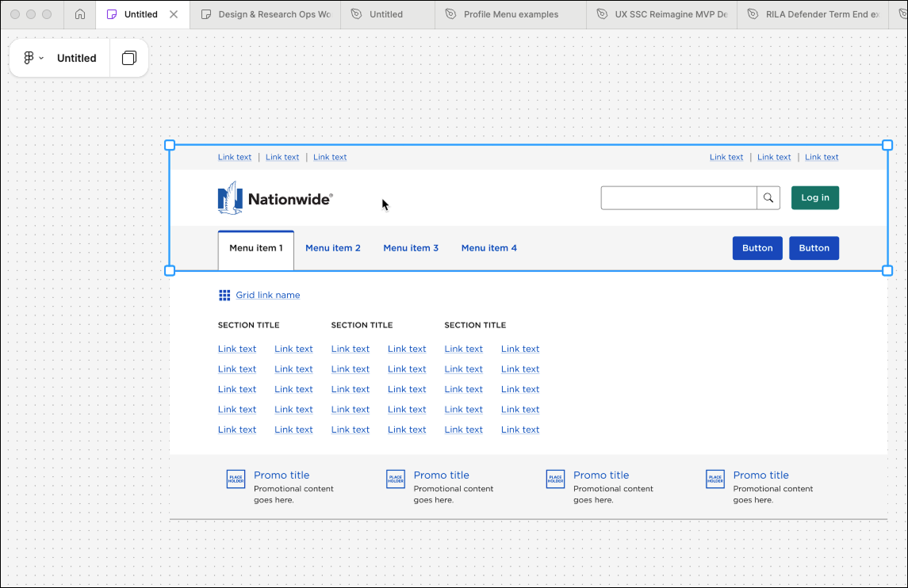Open the last Promo title link
Viewport: 908px width, 588px height.
click(761, 475)
